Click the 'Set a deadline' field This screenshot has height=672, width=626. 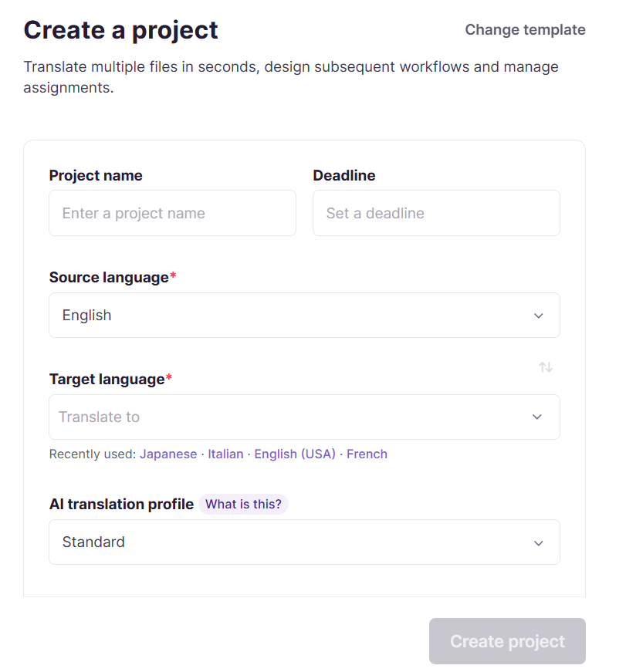click(436, 213)
